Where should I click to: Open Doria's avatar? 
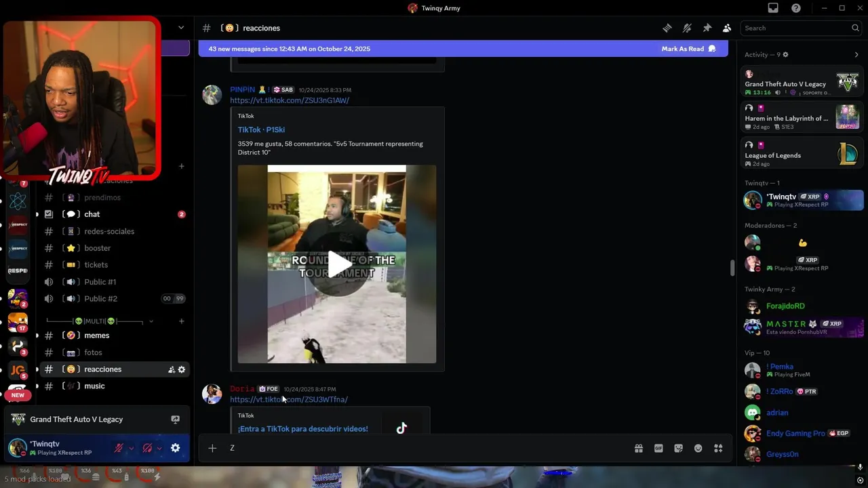pyautogui.click(x=212, y=394)
